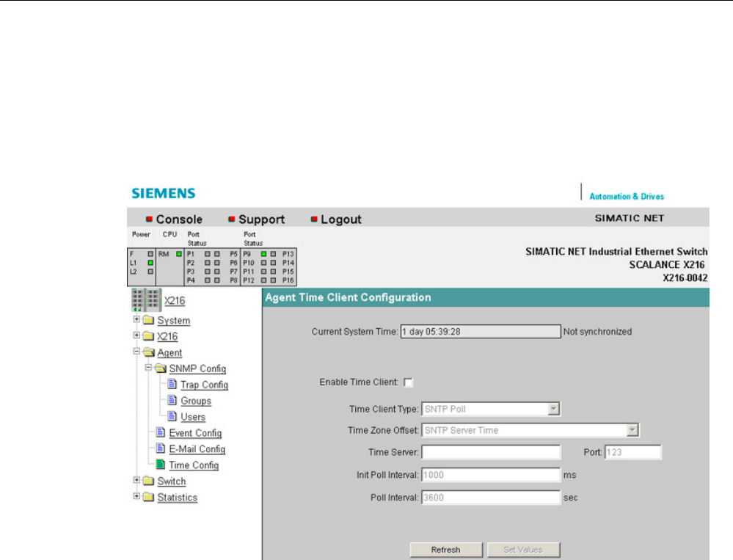The image size is (733, 560).
Task: Open the Switch link in tree
Action: [x=172, y=481]
